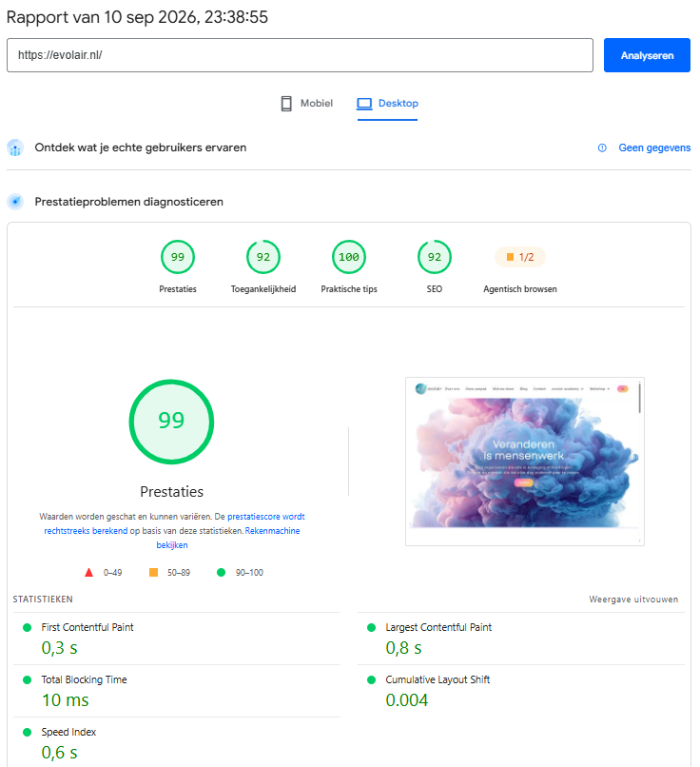700x767 pixels.
Task: Click the 0.004 layout shift value
Action: click(407, 700)
